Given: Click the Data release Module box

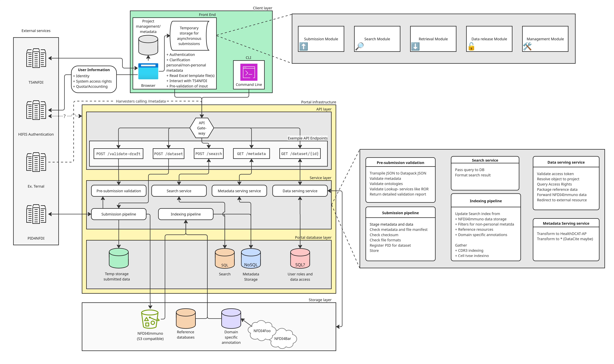Looking at the screenshot, I should pos(489,39).
